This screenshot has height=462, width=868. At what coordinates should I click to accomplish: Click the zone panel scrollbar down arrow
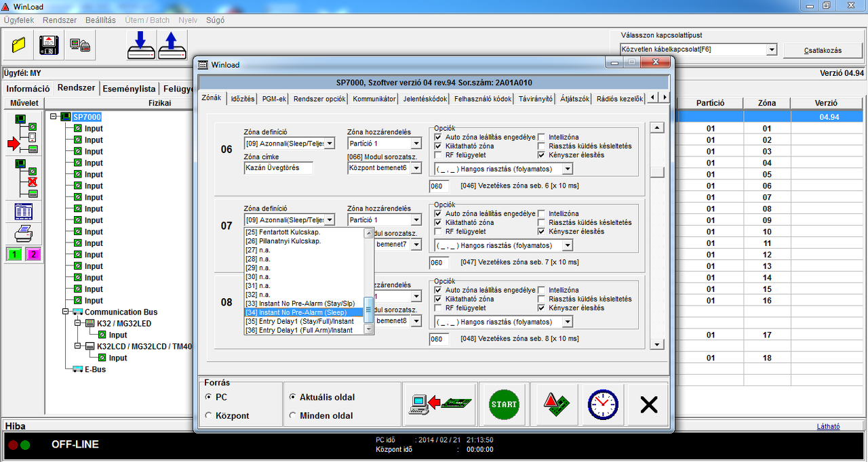pyautogui.click(x=656, y=344)
